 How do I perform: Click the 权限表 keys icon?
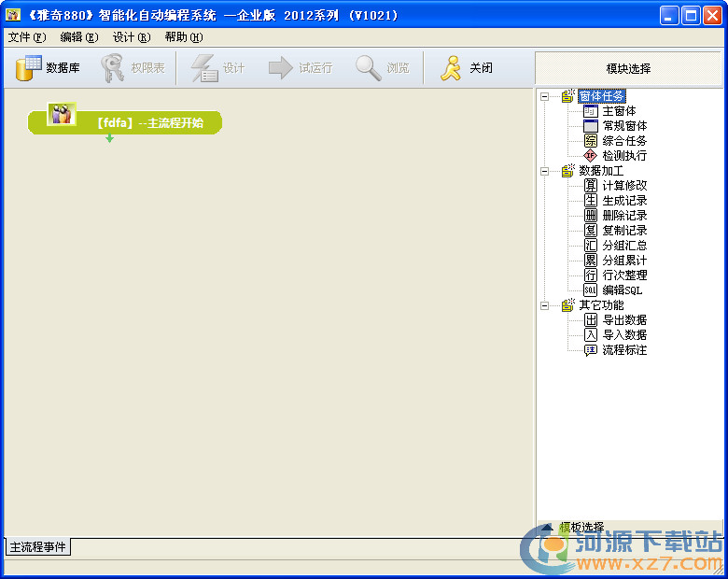113,68
